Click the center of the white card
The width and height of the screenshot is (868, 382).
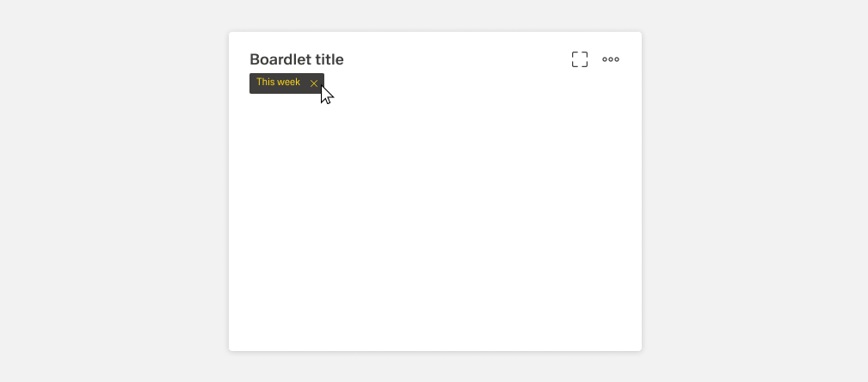(x=434, y=192)
